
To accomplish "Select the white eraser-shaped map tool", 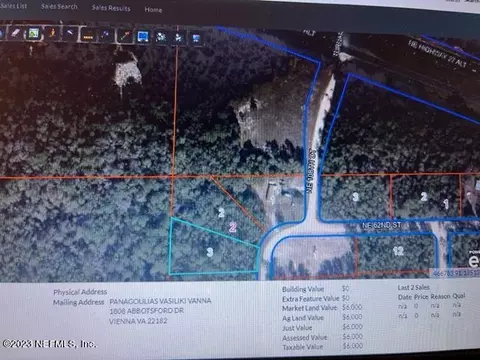I will [x=16, y=33].
